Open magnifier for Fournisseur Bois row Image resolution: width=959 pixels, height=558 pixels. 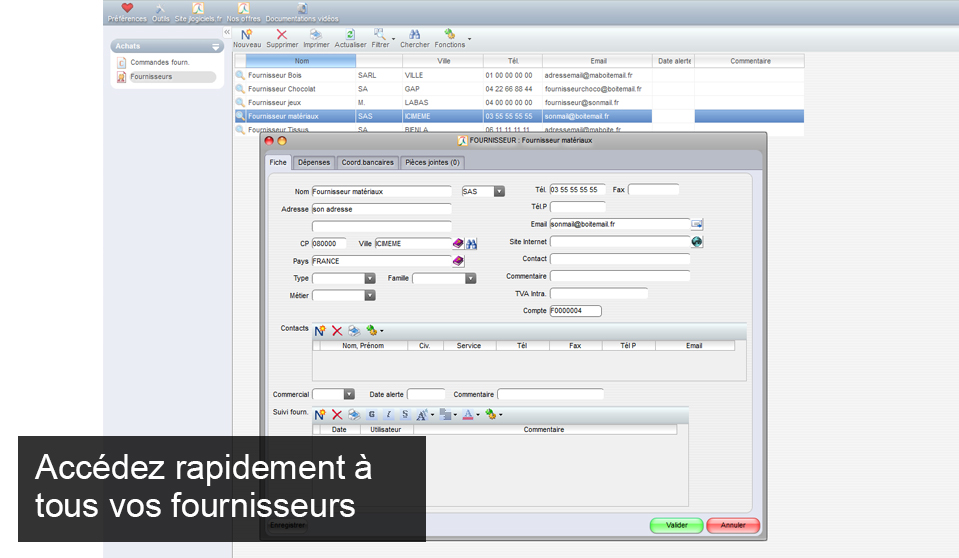tap(240, 75)
